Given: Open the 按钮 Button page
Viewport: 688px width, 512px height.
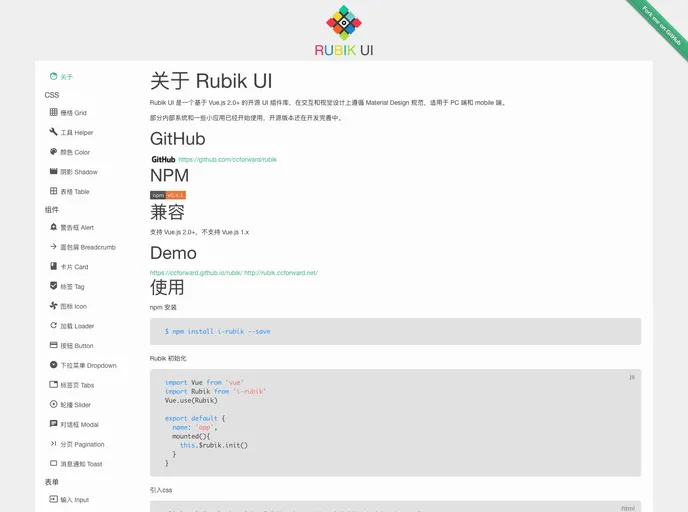Looking at the screenshot, I should point(77,346).
